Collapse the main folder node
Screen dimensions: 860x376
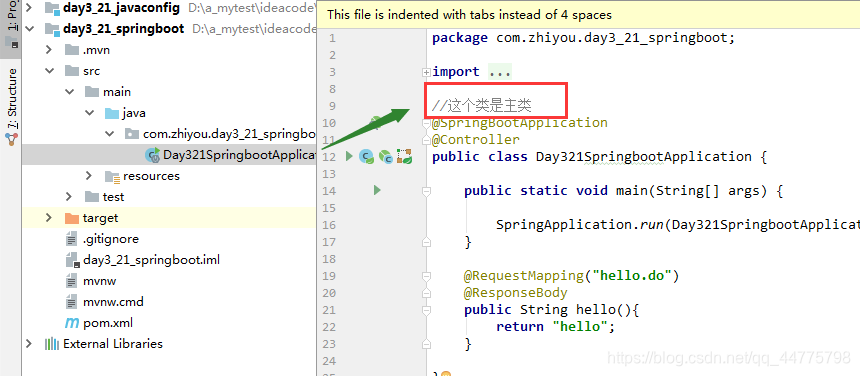69,92
